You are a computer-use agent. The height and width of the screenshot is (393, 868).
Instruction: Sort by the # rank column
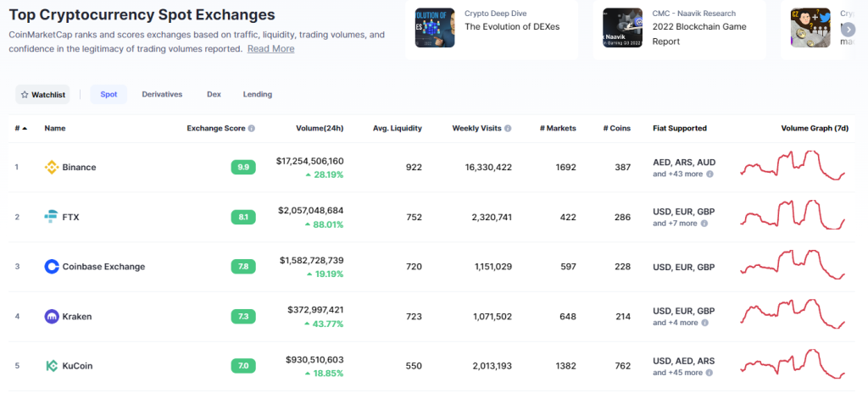[20, 129]
